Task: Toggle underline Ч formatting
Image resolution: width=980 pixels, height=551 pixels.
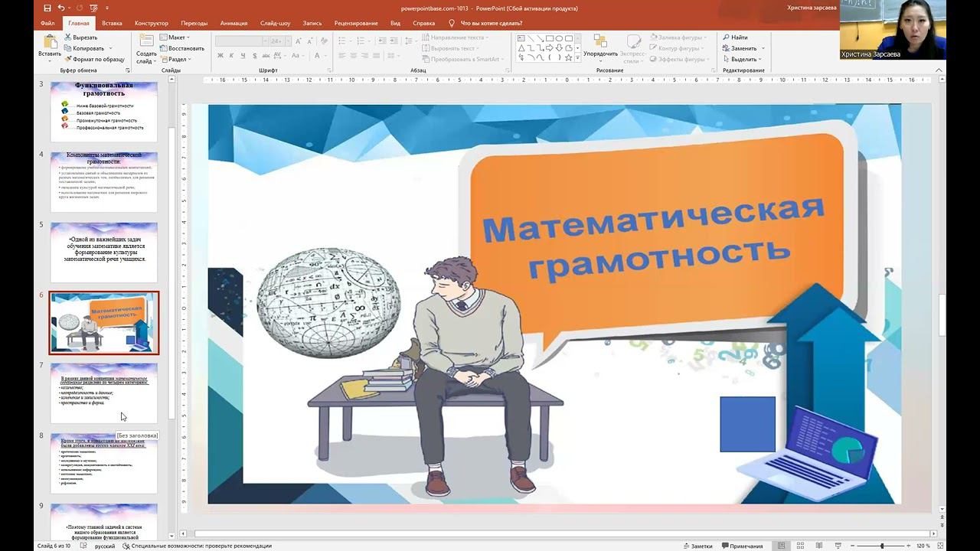Action: click(243, 56)
